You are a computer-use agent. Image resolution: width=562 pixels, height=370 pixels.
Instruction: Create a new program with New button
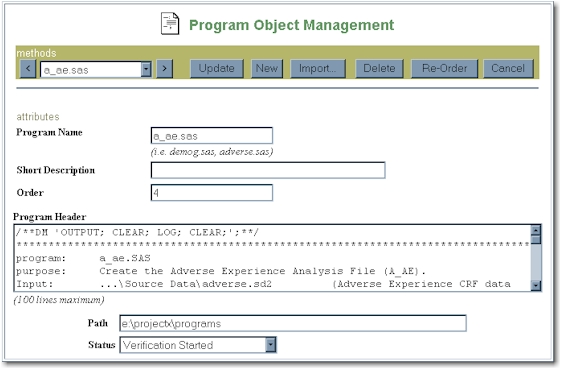click(x=267, y=68)
